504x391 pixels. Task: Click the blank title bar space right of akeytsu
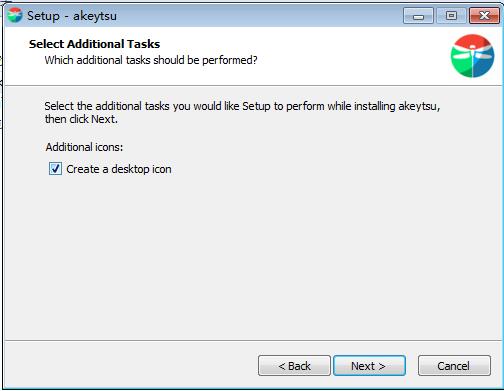pos(260,16)
